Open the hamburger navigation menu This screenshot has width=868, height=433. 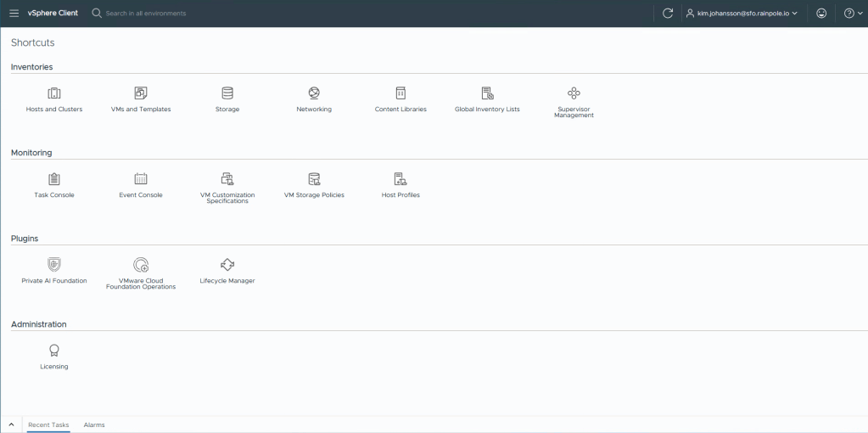coord(14,14)
